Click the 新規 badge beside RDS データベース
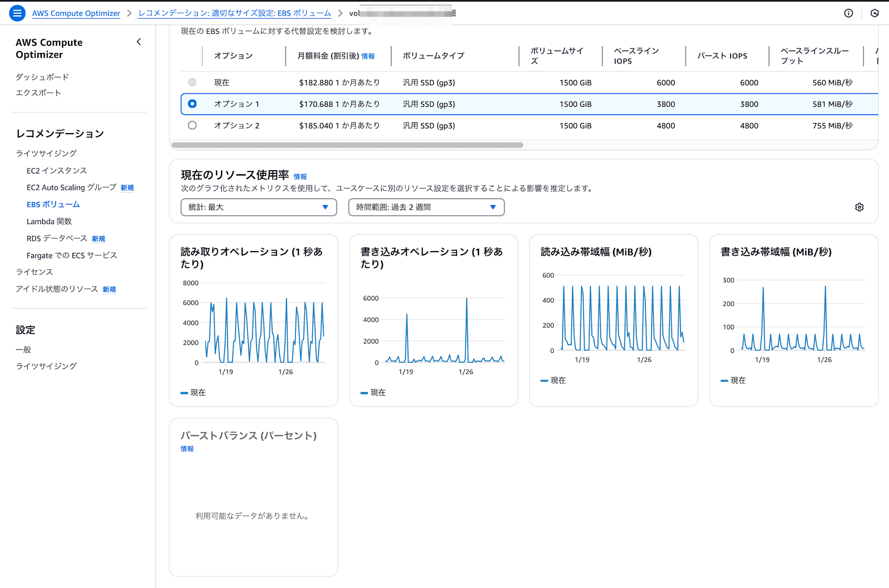Screen dimensions: 889x588 coord(98,239)
